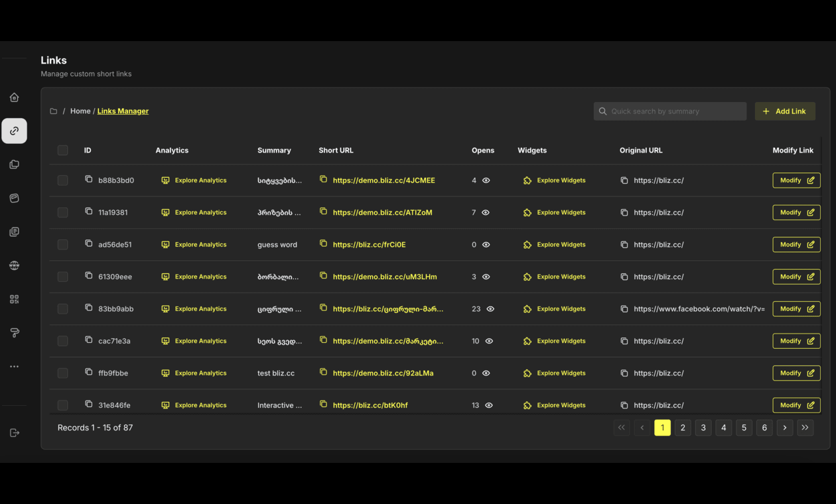Open the ellipsis icon for more sidebar options
836x504 pixels.
pos(14,366)
